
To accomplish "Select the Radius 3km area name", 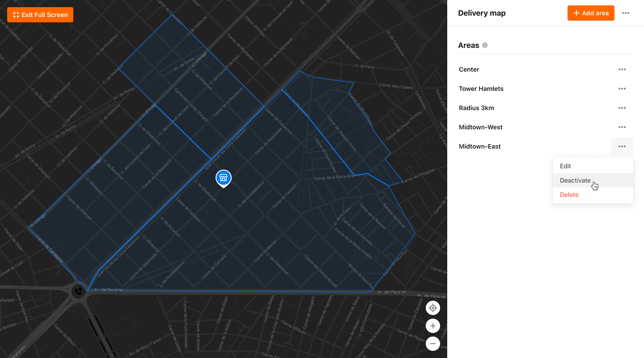I will (x=476, y=108).
